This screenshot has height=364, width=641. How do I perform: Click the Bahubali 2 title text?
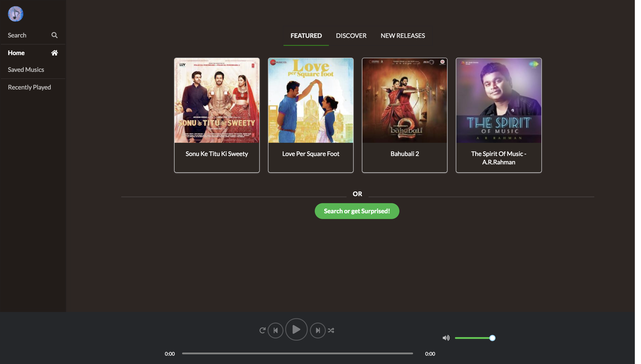pyautogui.click(x=405, y=154)
